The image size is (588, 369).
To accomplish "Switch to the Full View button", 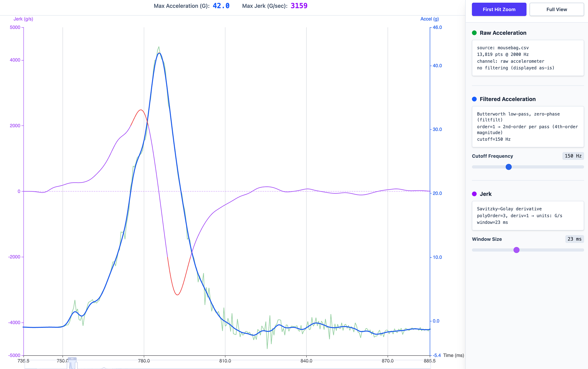I will coord(556,9).
